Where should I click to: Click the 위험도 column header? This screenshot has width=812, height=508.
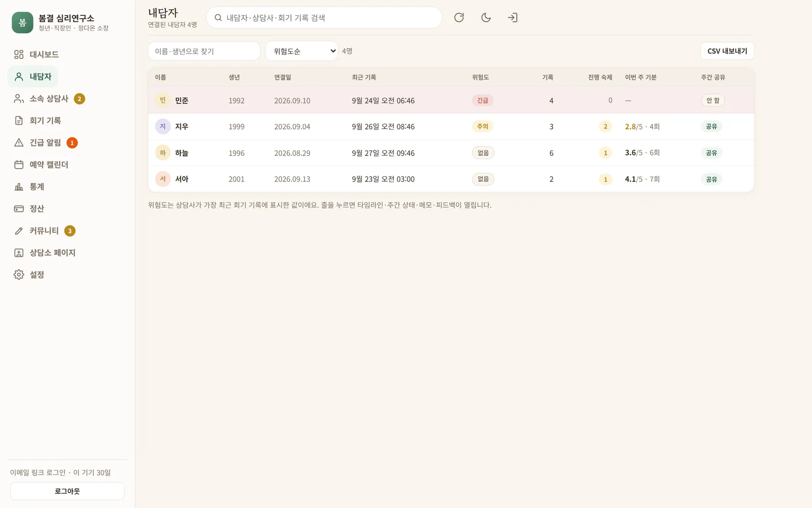point(481,77)
